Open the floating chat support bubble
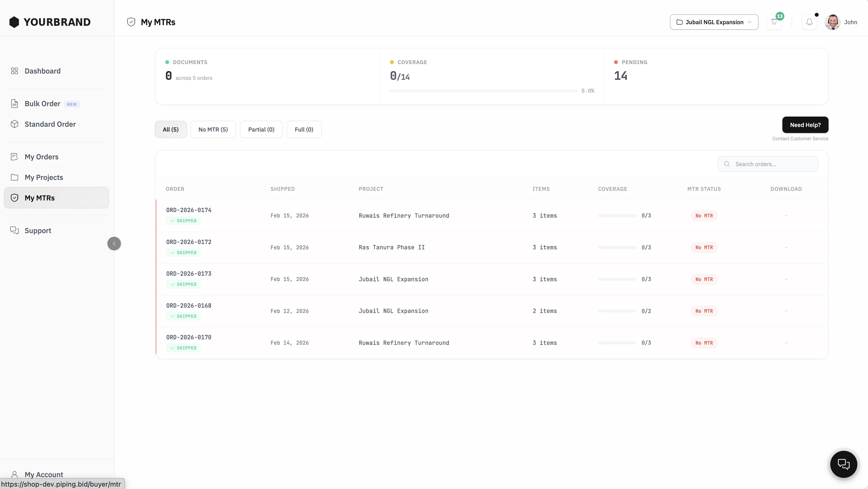Screen dimensions: 868x489 (843, 464)
